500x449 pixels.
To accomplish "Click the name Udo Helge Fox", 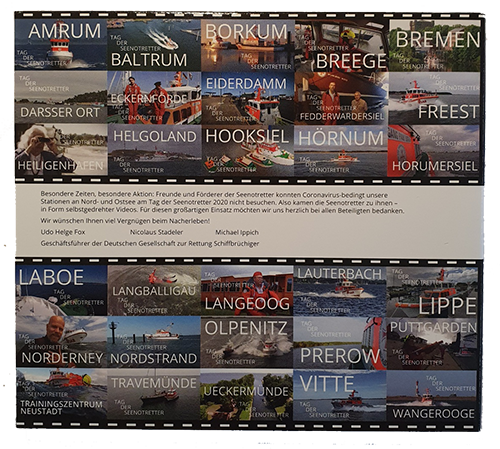I will pos(63,232).
